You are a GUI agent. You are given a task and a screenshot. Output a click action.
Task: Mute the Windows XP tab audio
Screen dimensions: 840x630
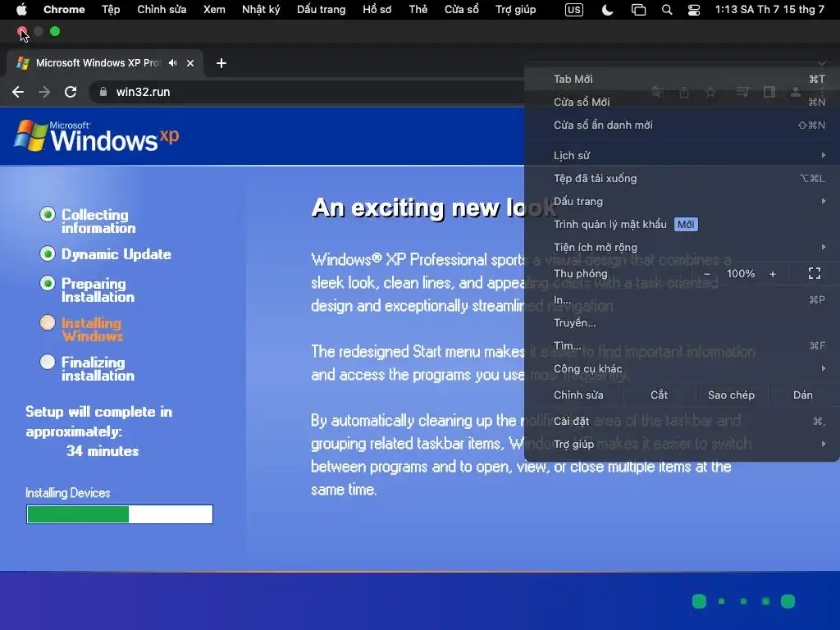tap(172, 63)
